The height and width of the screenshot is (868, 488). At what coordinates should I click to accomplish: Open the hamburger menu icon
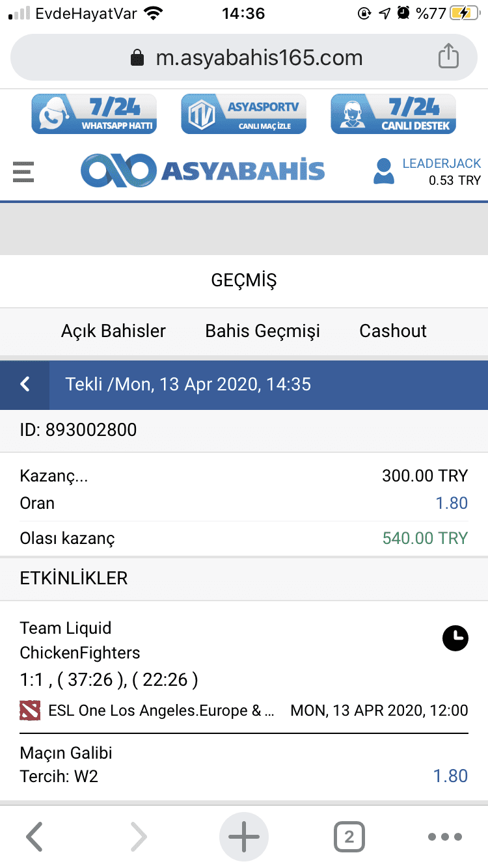tap(23, 172)
